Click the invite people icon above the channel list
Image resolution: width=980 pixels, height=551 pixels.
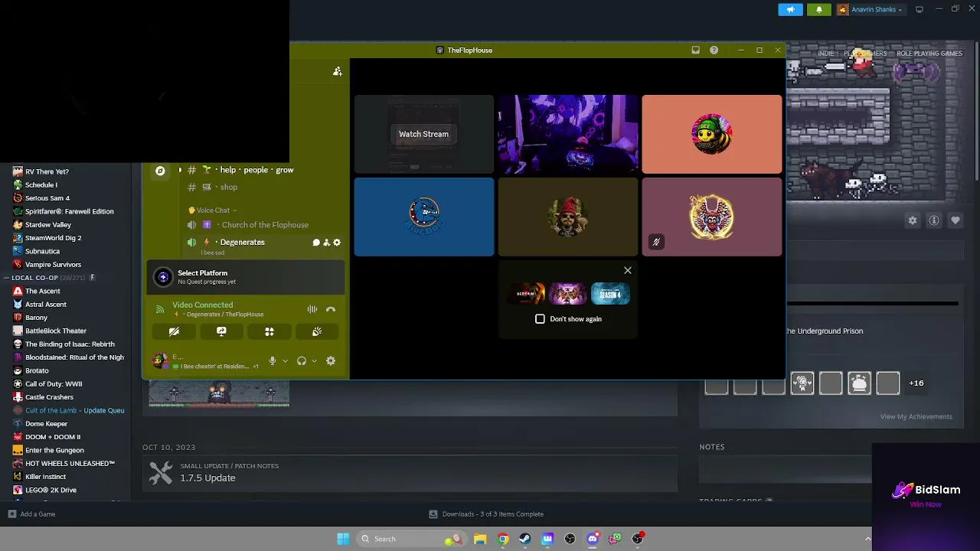(337, 71)
